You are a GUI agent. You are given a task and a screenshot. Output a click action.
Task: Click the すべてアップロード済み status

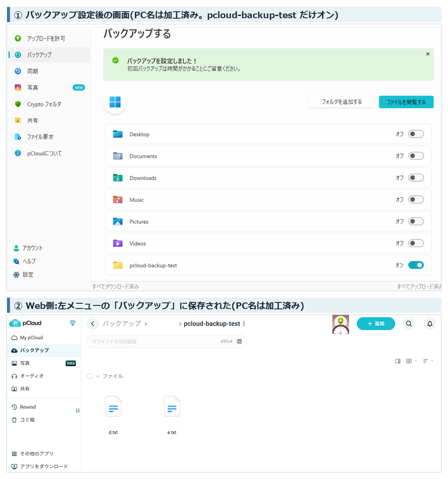pos(419,287)
